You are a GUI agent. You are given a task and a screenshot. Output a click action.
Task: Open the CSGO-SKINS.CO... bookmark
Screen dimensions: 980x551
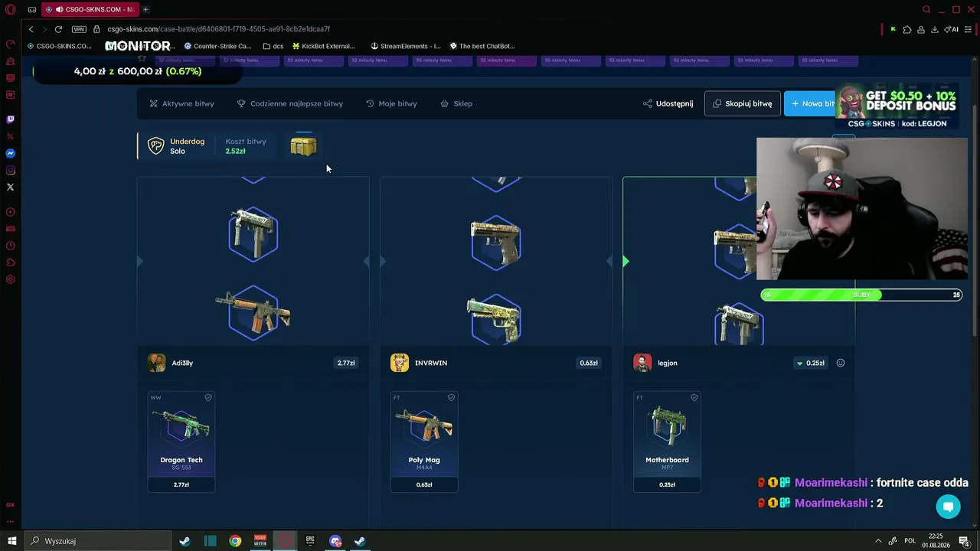(x=60, y=46)
